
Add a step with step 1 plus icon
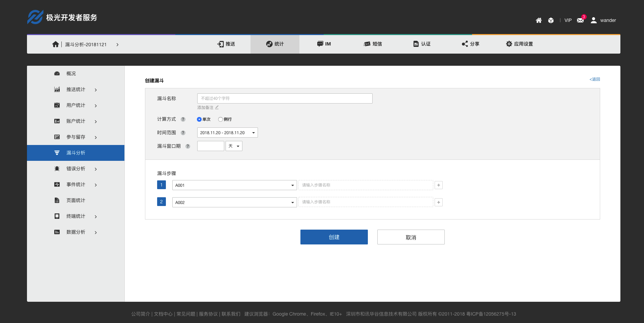pyautogui.click(x=438, y=185)
